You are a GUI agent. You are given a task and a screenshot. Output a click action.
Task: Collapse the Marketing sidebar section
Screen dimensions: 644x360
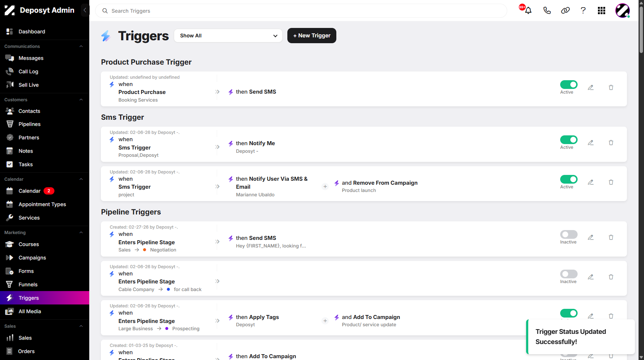[81, 233]
